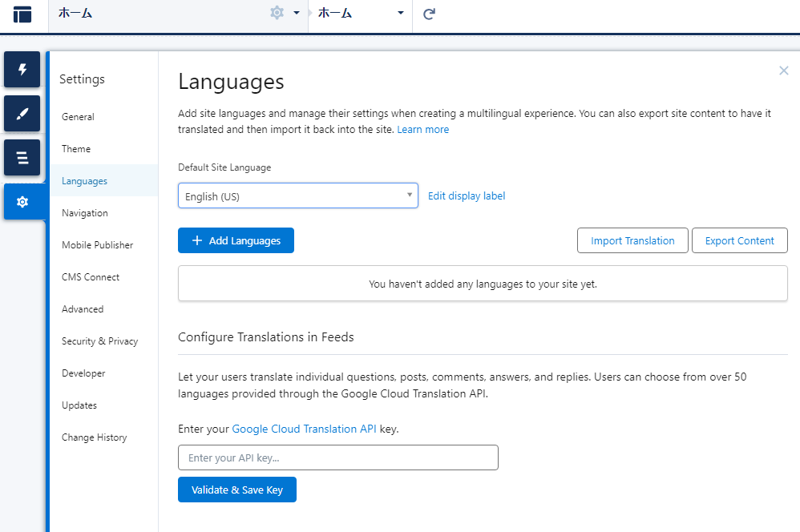Image resolution: width=800 pixels, height=532 pixels.
Task: Follow the Edit display label link
Action: (467, 195)
